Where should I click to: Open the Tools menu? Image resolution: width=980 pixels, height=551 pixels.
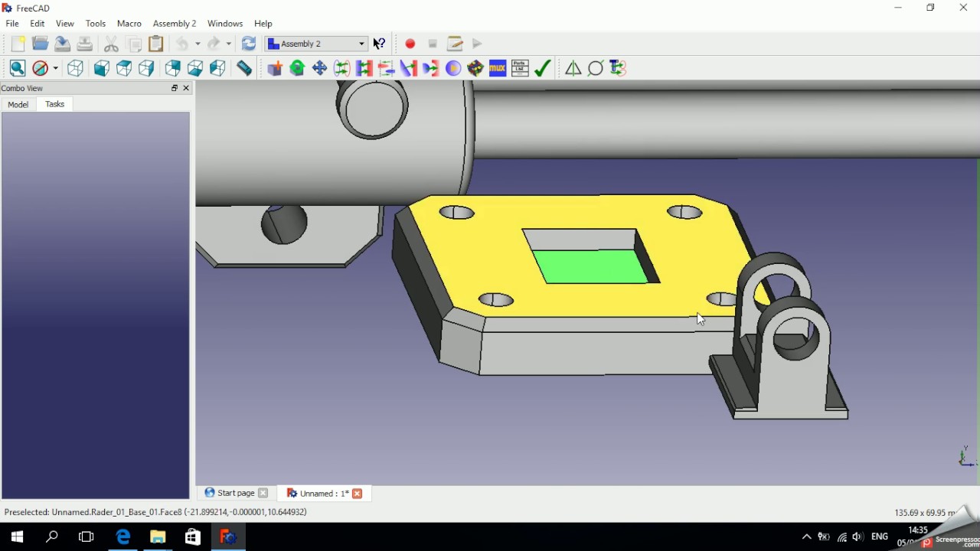click(x=96, y=24)
